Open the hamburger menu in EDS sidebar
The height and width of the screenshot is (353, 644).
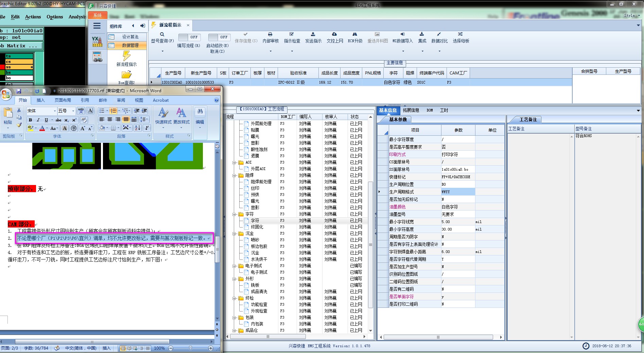[x=97, y=26]
